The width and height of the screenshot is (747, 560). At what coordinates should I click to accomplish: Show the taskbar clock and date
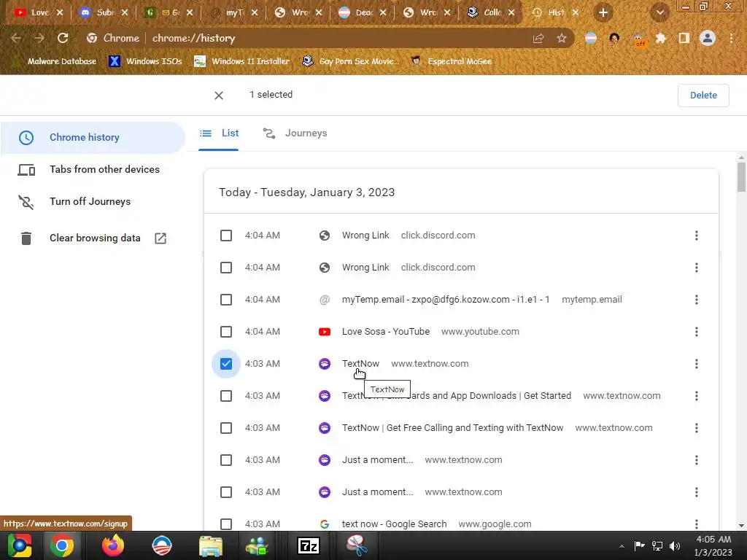(x=713, y=545)
